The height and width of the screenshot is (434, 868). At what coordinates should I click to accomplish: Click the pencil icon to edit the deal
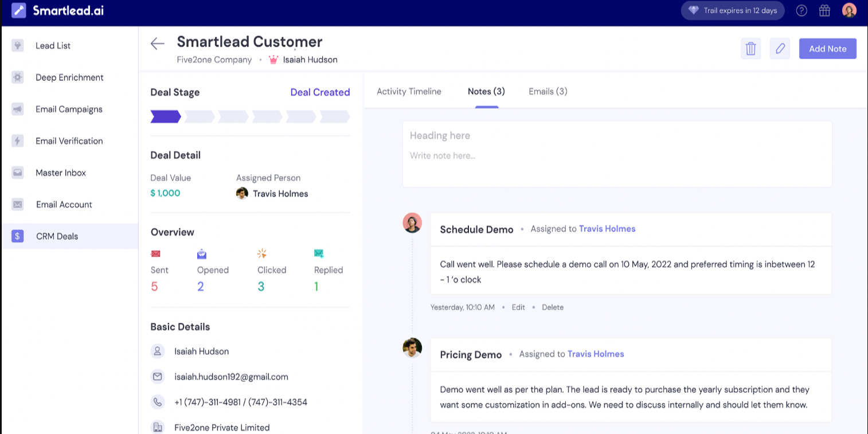780,49
